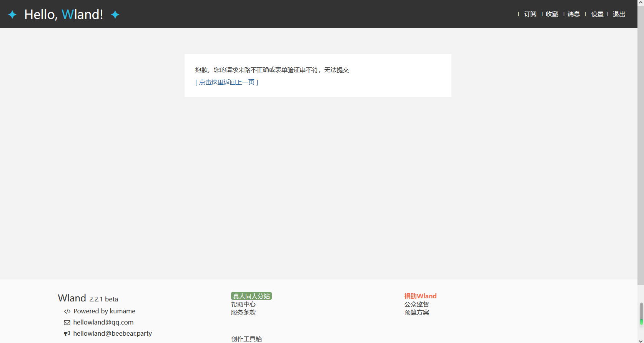The width and height of the screenshot is (644, 343).
Task: Open the 创作工具箱 link
Action: (x=246, y=339)
